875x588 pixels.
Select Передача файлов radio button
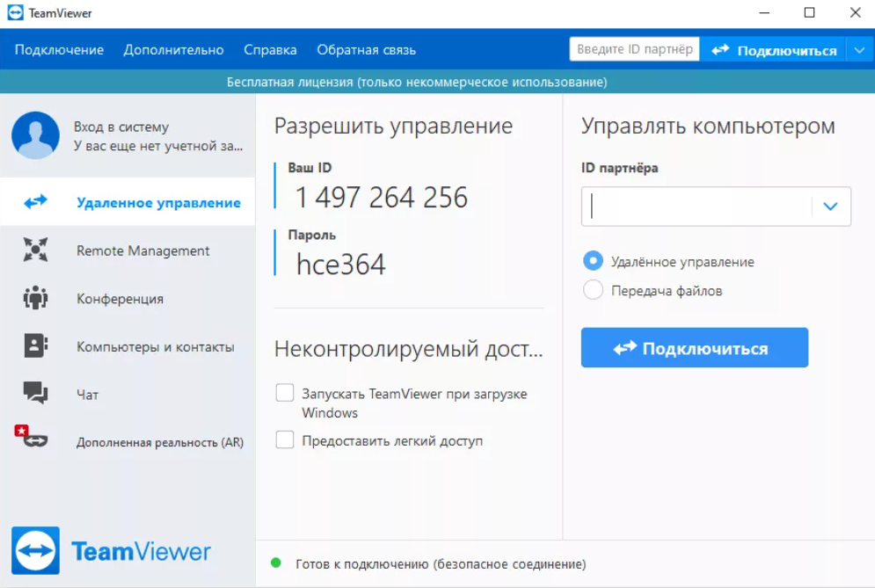click(x=593, y=289)
